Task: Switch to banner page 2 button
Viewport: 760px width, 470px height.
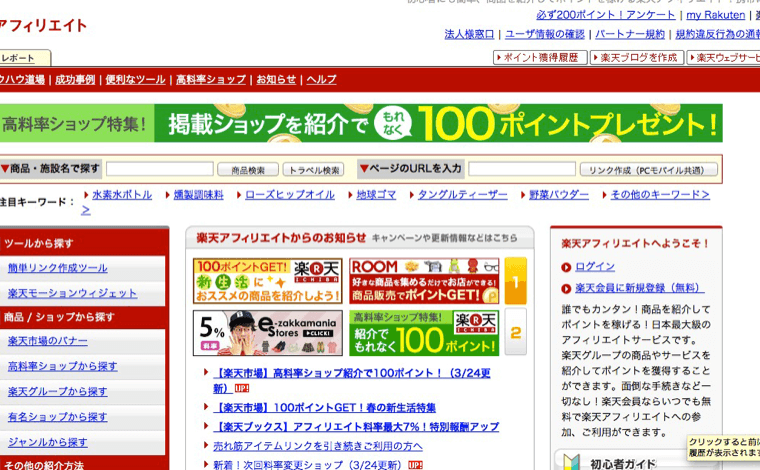Action: [516, 332]
